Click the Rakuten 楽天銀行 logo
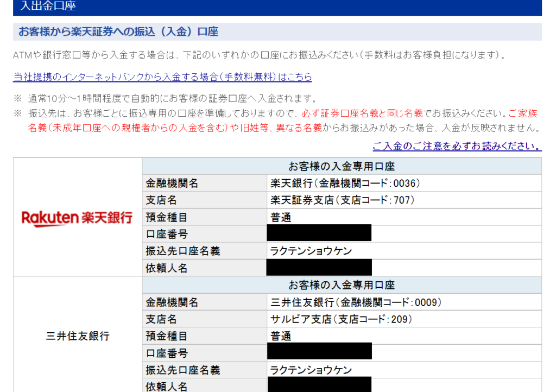 [x=77, y=218]
